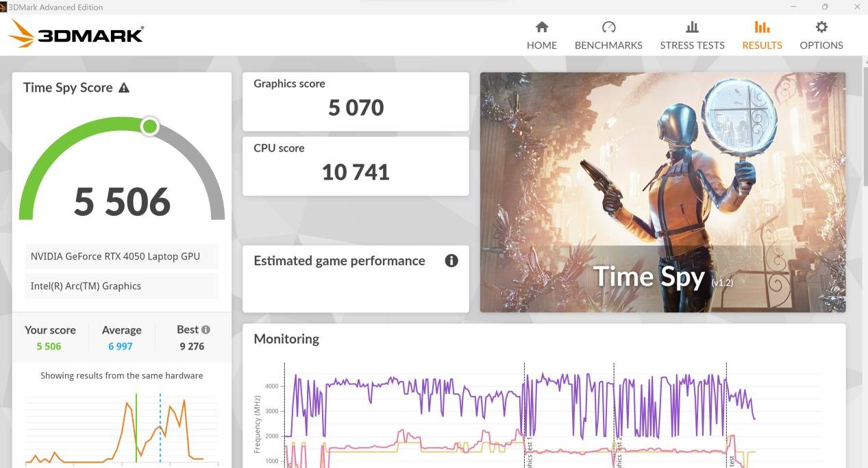Viewport: 868px width, 468px height.
Task: Click the Average score 6 997
Action: coord(121,346)
